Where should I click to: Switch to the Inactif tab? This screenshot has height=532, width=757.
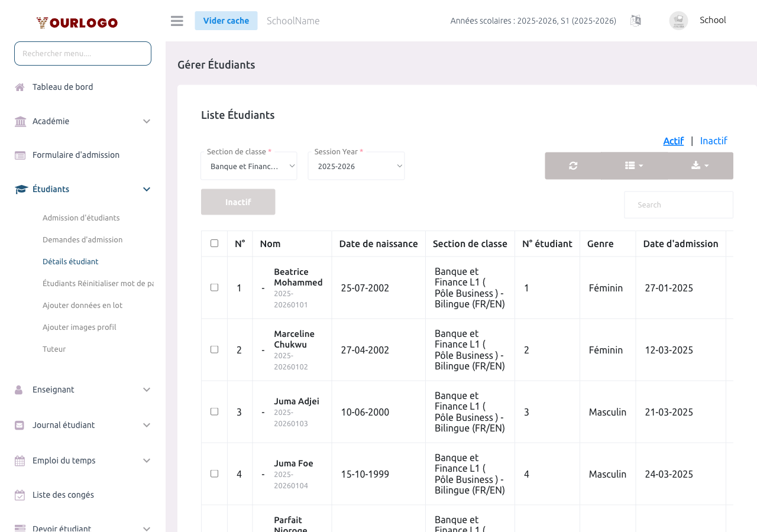713,141
